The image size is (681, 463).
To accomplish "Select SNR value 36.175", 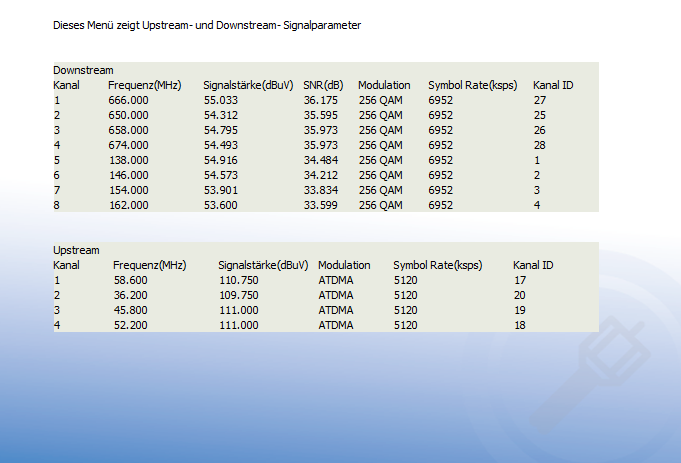I will 321,100.
